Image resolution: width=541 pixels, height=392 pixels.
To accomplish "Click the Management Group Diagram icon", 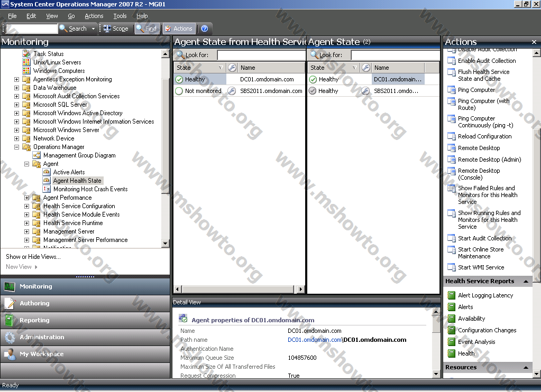I will coord(36,155).
